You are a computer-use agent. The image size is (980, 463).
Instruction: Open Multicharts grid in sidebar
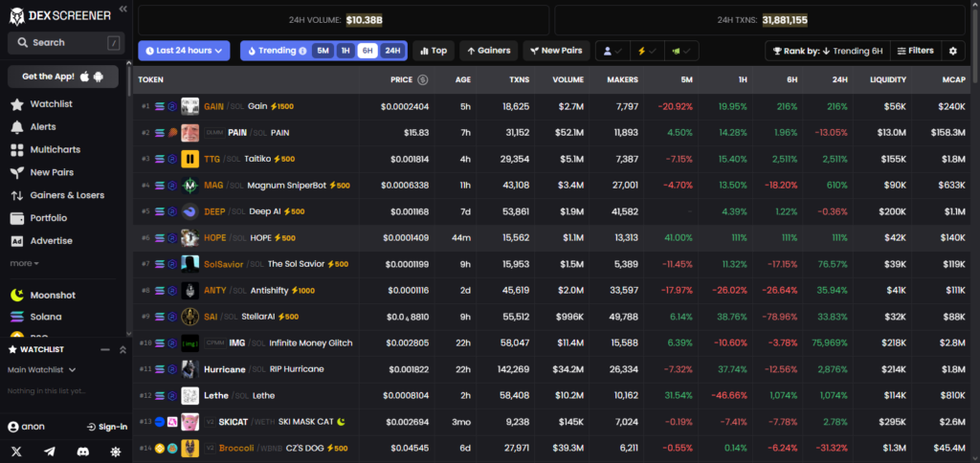point(17,150)
